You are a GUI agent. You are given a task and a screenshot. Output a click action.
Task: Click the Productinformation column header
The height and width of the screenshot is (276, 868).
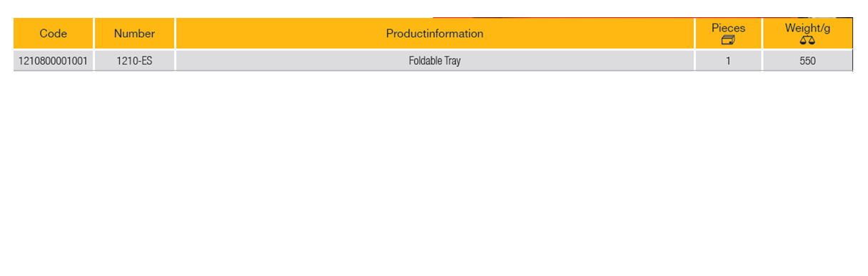(x=435, y=34)
